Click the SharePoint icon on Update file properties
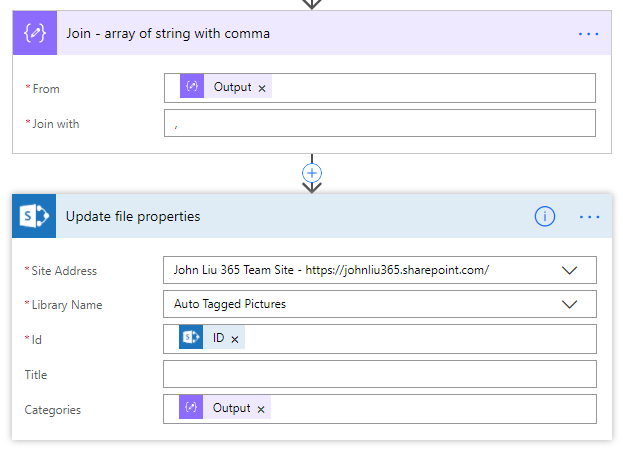Screen dimensions: 623x458 pos(35,216)
